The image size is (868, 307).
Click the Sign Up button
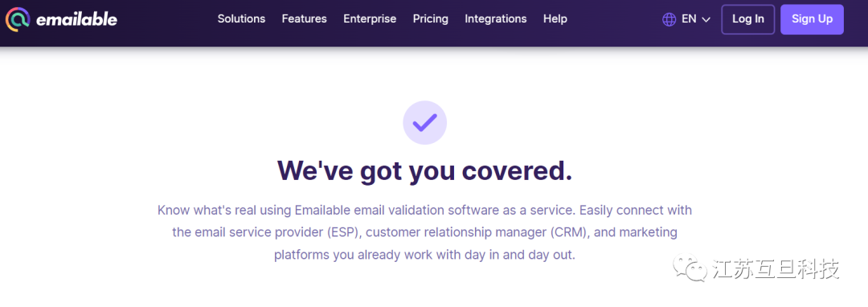812,19
